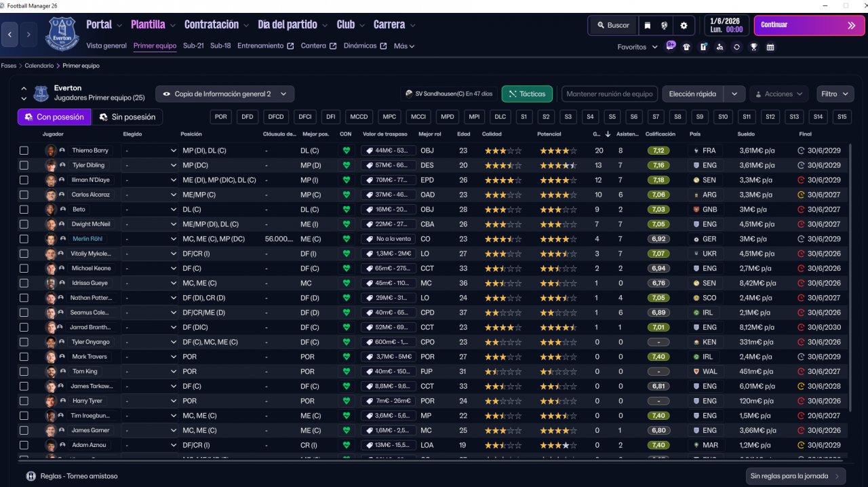Image resolution: width=868 pixels, height=487 pixels.
Task: Switch to the Sub-21 tab
Action: pos(193,46)
